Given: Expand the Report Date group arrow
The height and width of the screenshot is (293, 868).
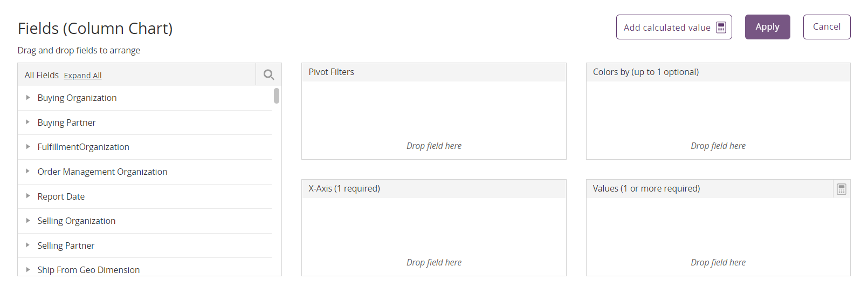Looking at the screenshot, I should [28, 196].
